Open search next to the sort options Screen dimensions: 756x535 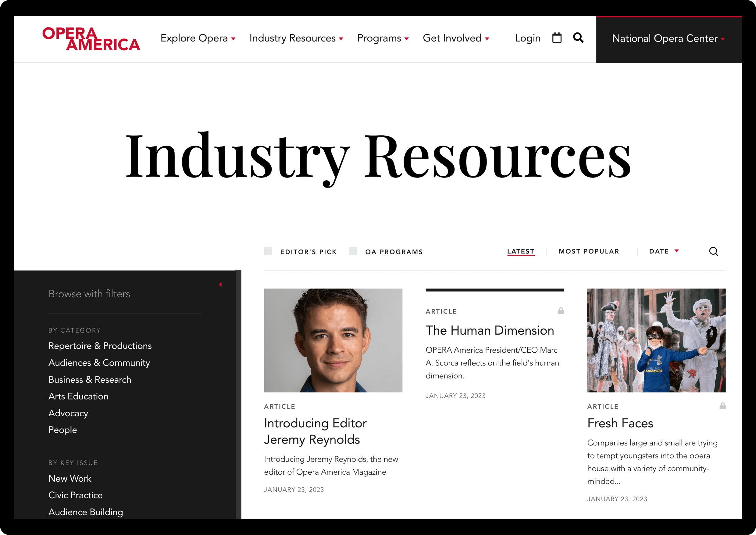tap(714, 251)
